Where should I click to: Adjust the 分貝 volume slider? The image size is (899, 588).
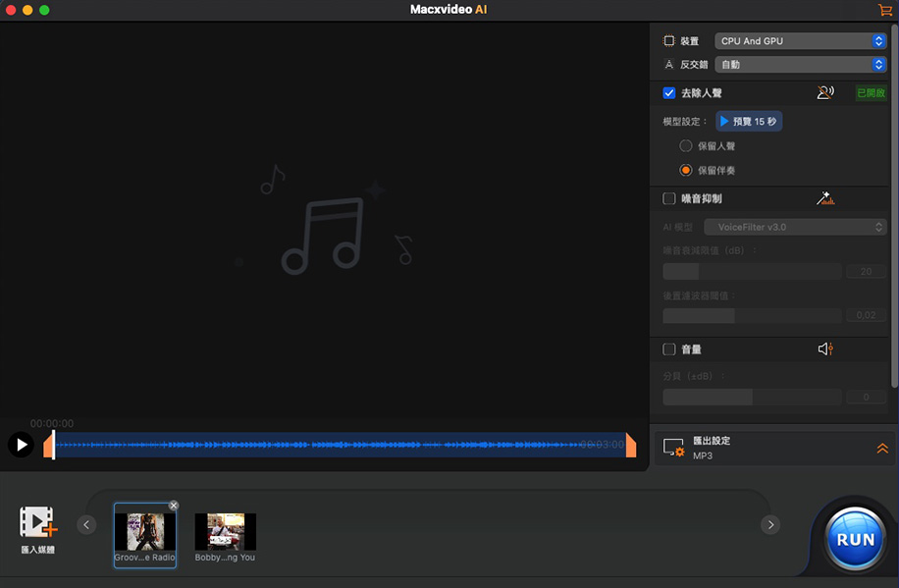[x=752, y=397]
